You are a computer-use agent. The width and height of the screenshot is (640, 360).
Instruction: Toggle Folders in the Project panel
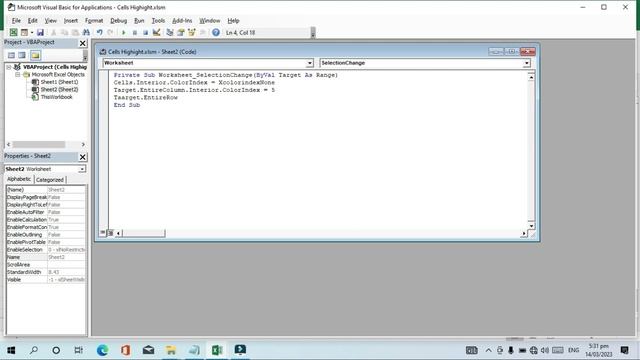click(35, 55)
